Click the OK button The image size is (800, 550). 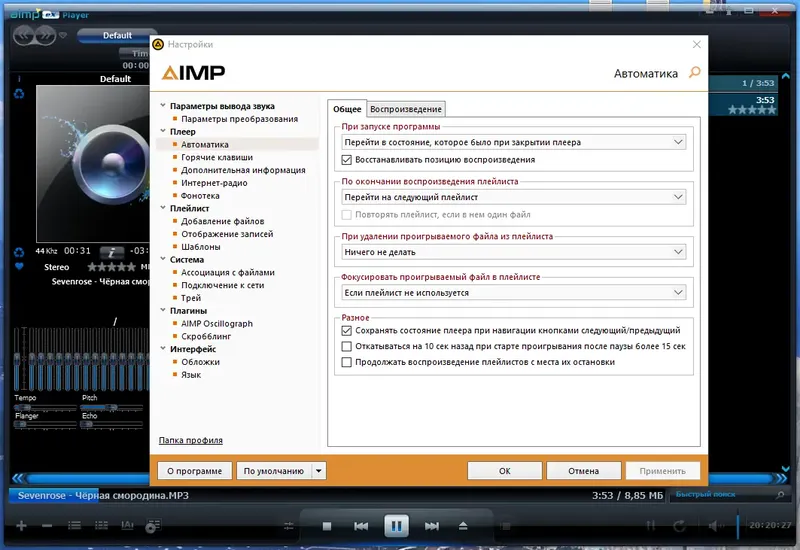coord(505,470)
